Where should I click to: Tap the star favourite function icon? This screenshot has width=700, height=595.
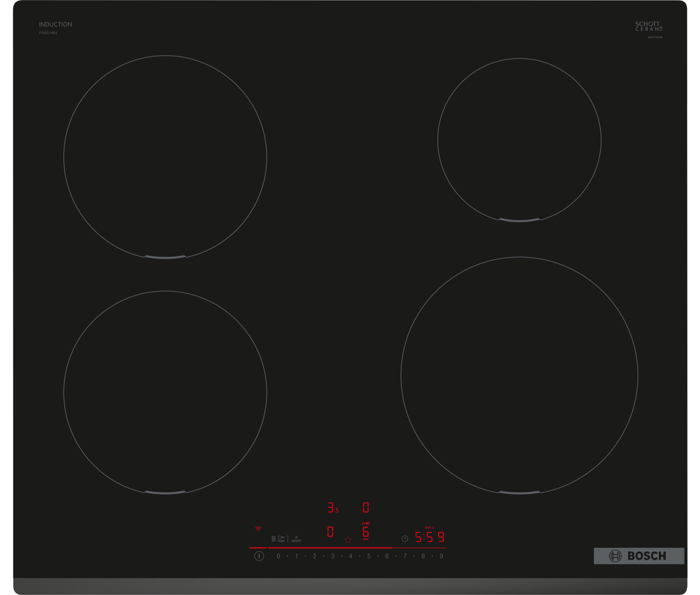(x=348, y=540)
